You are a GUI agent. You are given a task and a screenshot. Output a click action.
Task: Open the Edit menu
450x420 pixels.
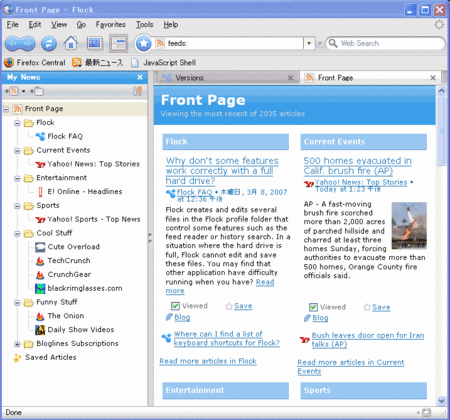click(x=35, y=24)
